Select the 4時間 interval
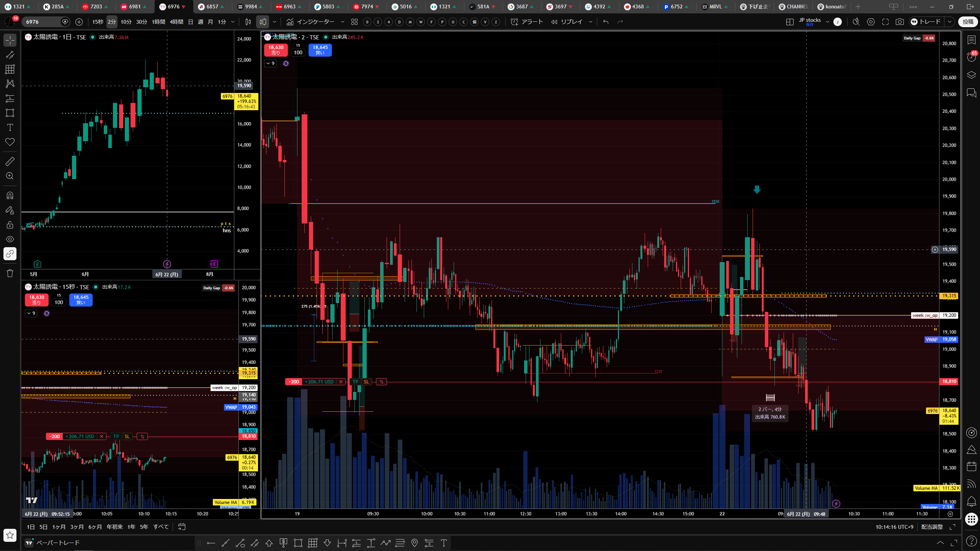Viewport: 980px width, 551px height. pos(176,22)
